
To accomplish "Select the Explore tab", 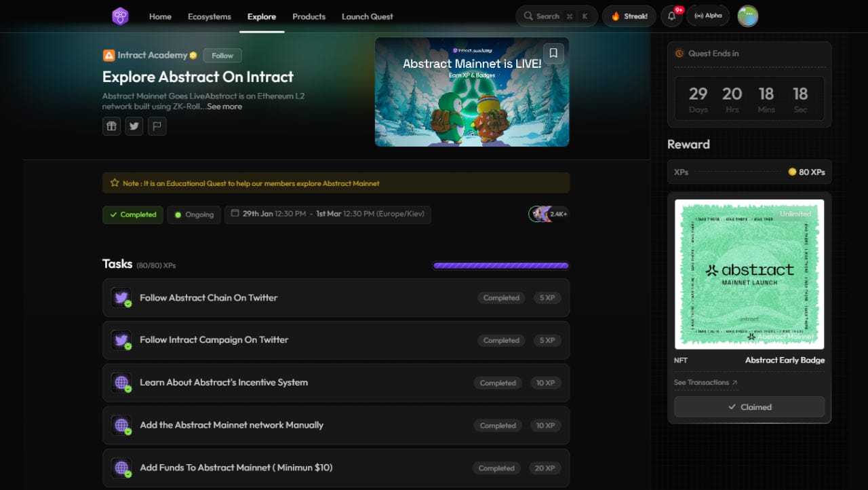I will 262,16.
